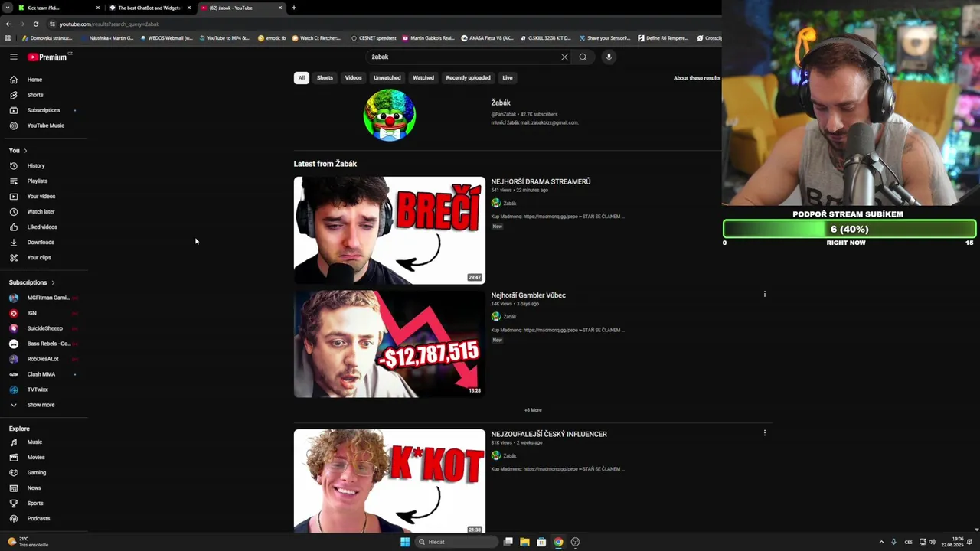
Task: Select the Watched filter chip
Action: (423, 77)
